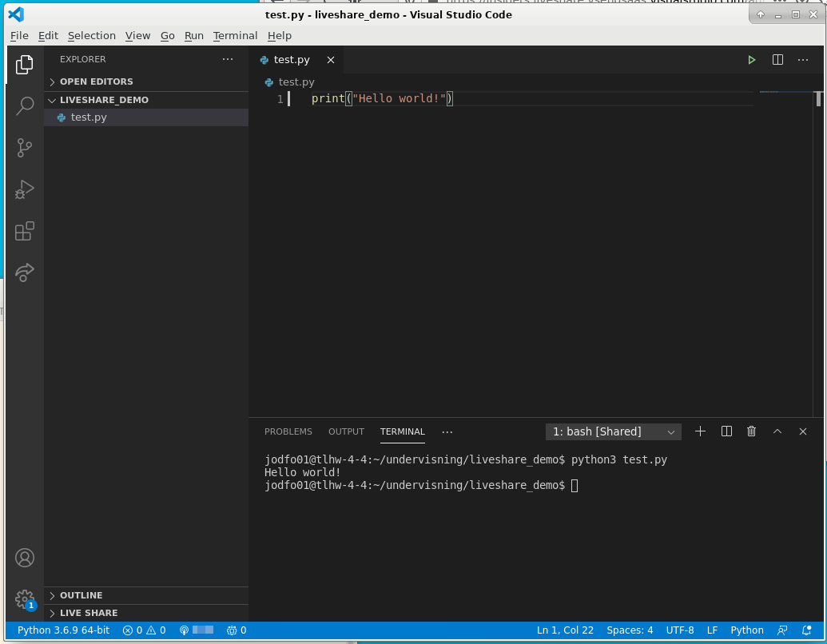Click the print line in the editor
827x644 pixels.
[382, 98]
